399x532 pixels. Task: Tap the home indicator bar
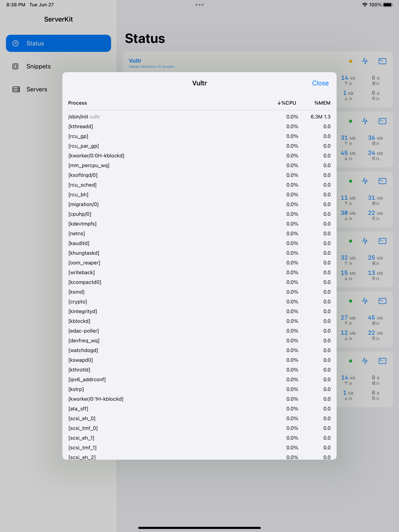(199, 528)
